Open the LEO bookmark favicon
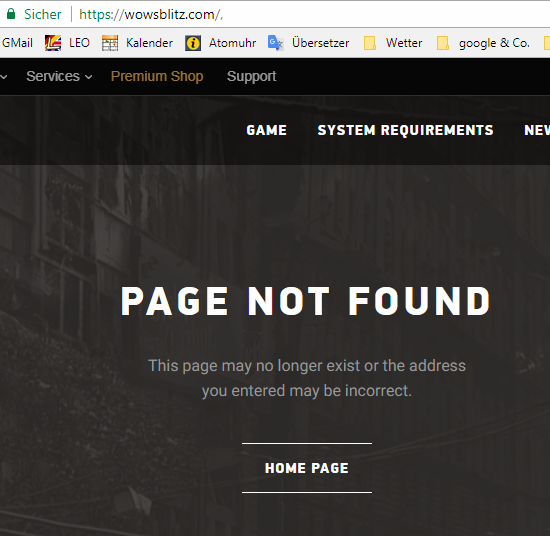Viewport: 550px width, 536px height. point(53,43)
